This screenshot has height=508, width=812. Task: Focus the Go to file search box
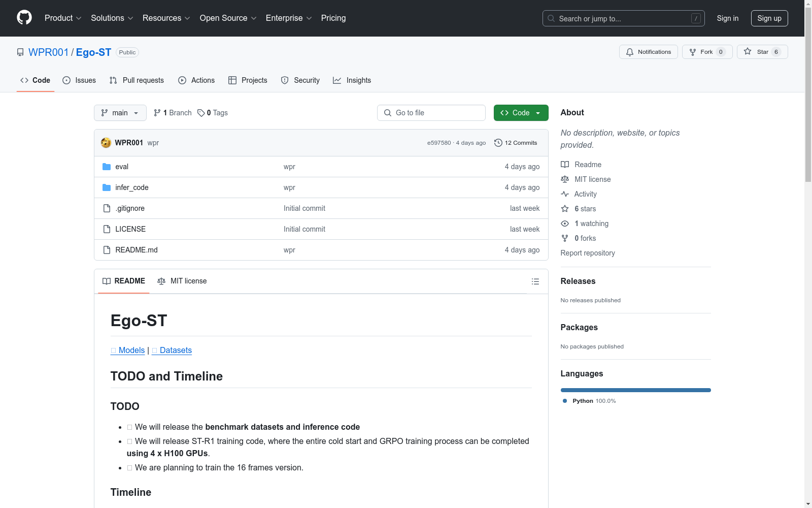tap(431, 113)
